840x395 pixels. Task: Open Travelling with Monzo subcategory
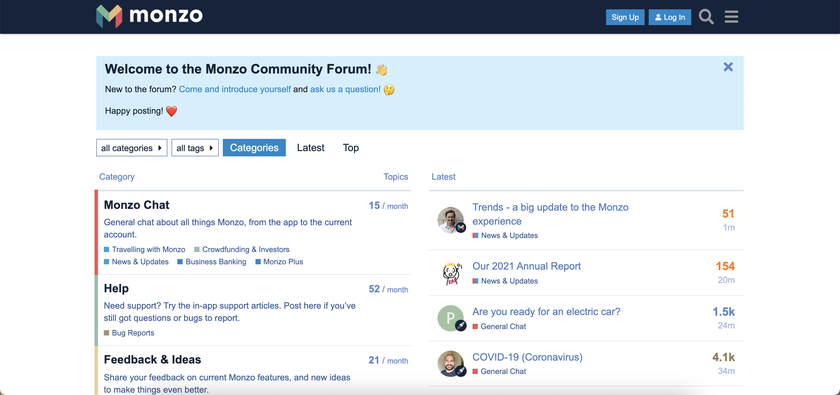(145, 249)
